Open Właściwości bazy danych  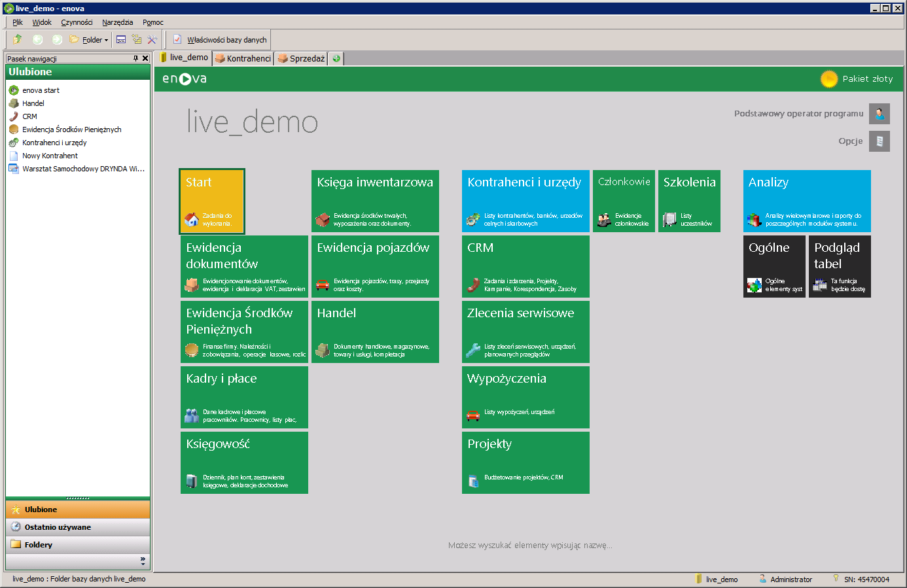point(220,40)
